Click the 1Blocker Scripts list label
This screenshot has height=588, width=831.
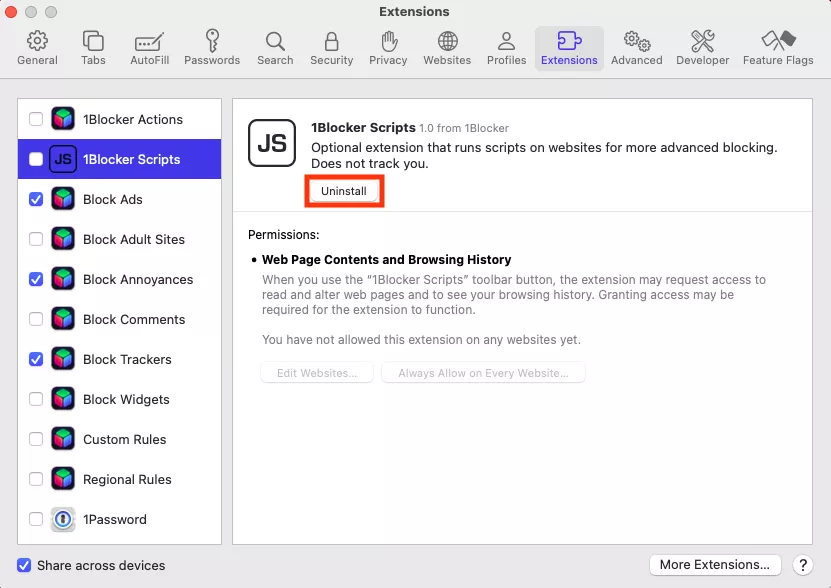click(x=132, y=160)
